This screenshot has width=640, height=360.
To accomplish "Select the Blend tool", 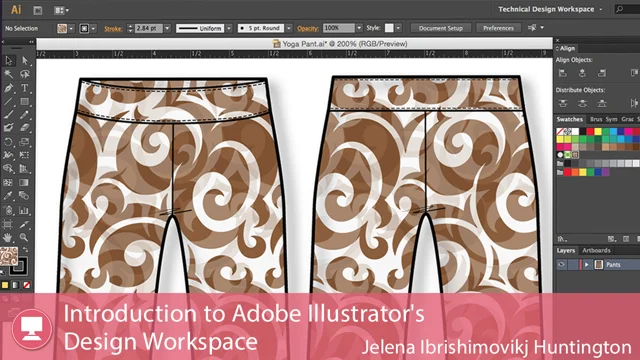I will pos(24,196).
